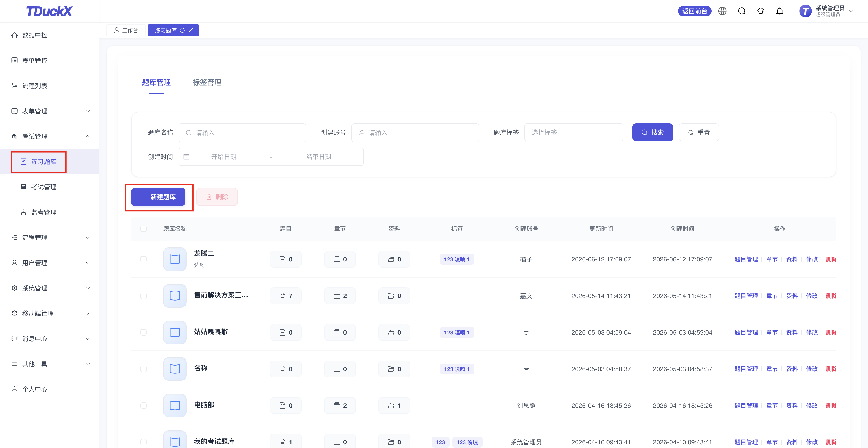This screenshot has height=448, width=868.
Task: Expand 消息中心 sidebar menu
Action: tap(50, 339)
